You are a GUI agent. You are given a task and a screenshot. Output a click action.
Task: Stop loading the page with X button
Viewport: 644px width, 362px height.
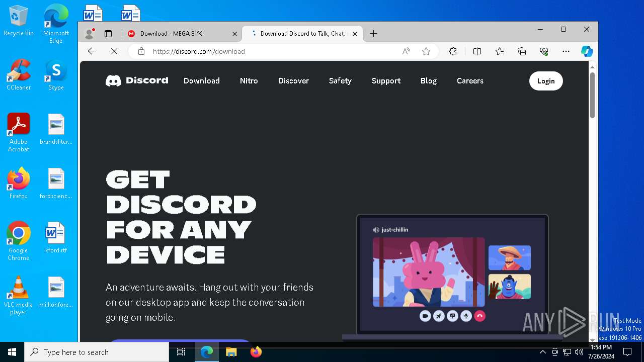pos(114,51)
